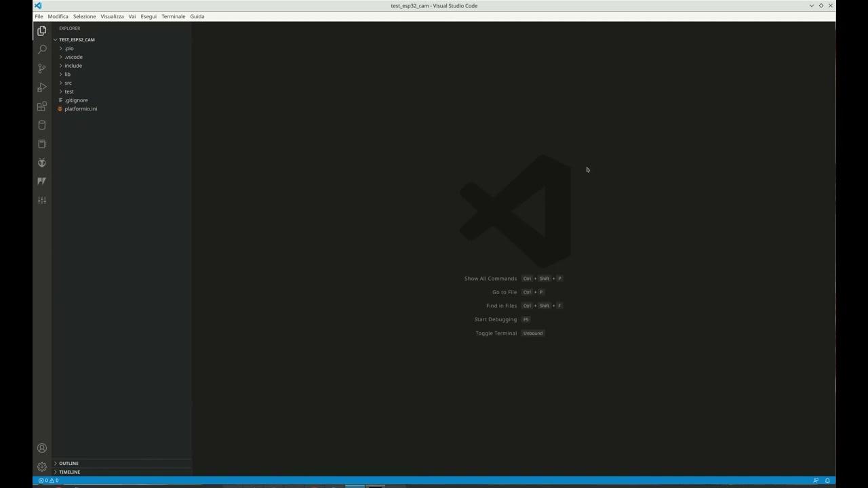Open the Terminale menu
868x488 pixels.
173,16
